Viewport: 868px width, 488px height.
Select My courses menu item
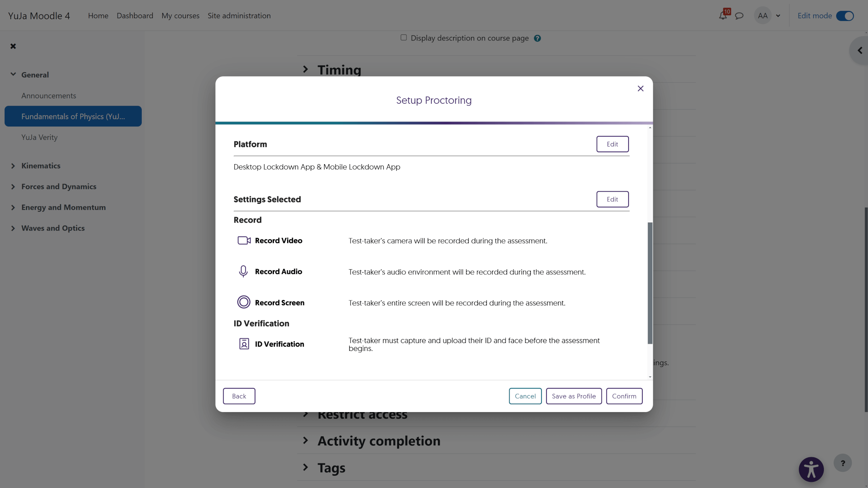click(x=180, y=16)
